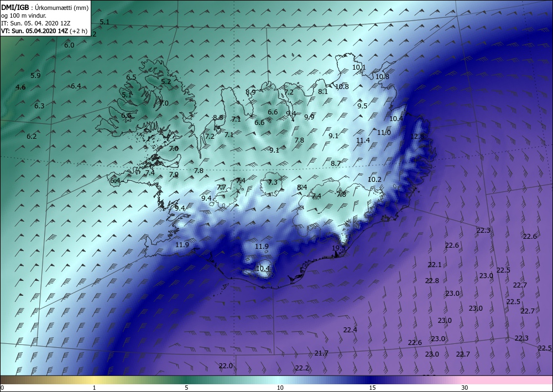Click the 22.4 value over the ocean

click(350, 330)
